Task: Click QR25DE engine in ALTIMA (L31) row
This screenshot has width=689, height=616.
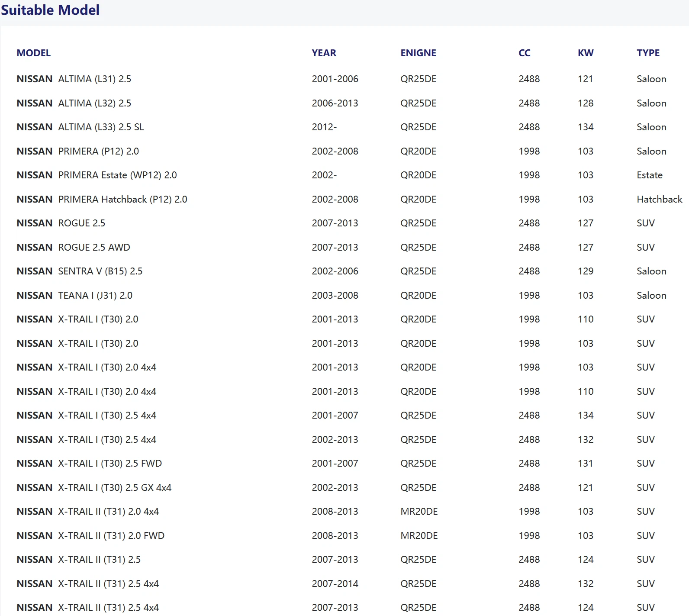Action: 418,79
